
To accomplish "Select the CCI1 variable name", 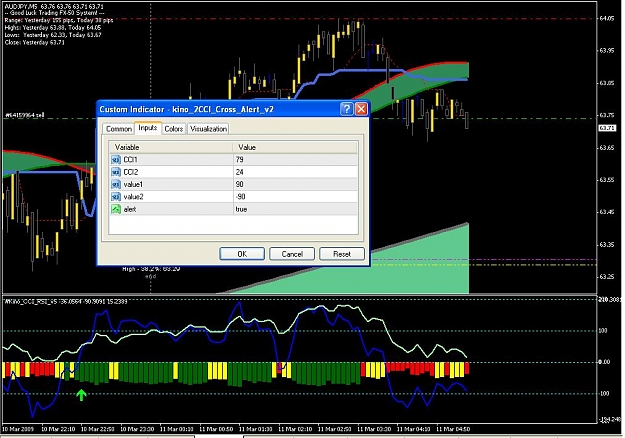I will click(130, 160).
